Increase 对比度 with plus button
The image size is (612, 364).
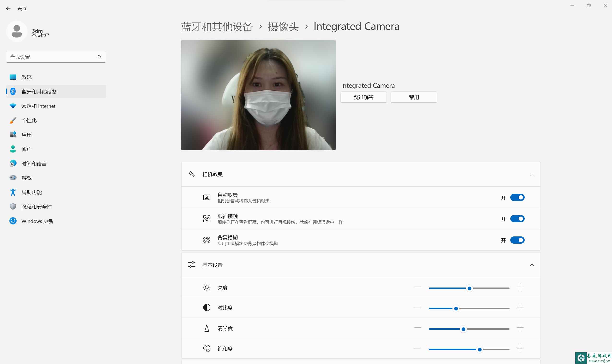(520, 307)
